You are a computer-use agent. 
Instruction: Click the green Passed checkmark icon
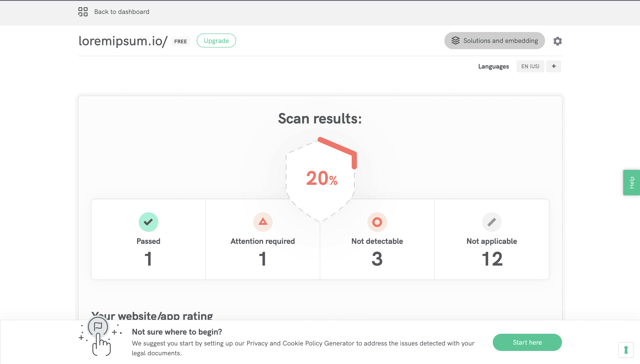coord(148,222)
